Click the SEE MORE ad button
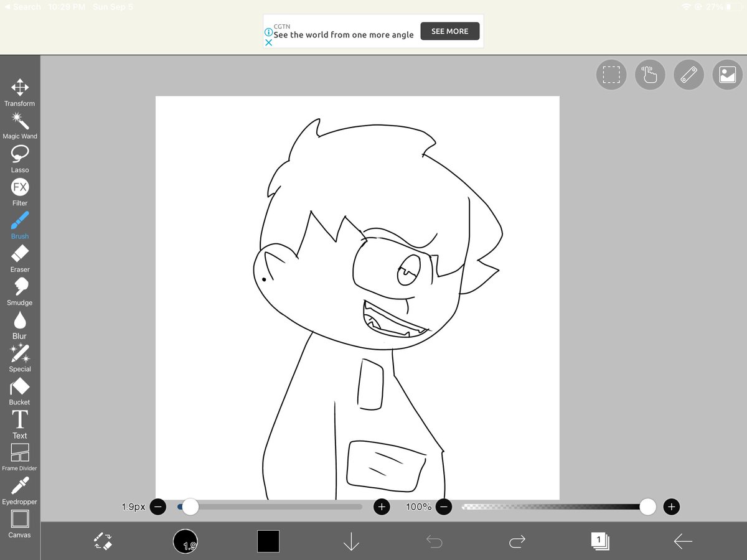This screenshot has height=560, width=747. [449, 31]
